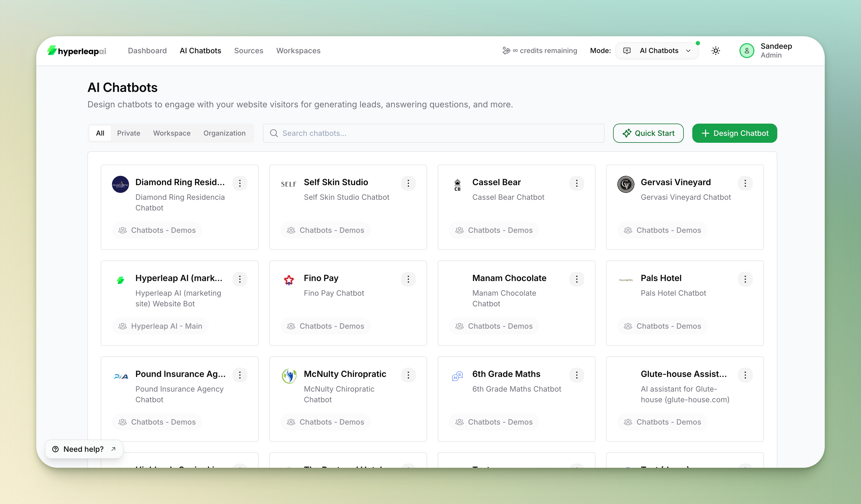Open three-dot menu for Cassel Bear
Viewport: 861px width, 504px height.
576,183
